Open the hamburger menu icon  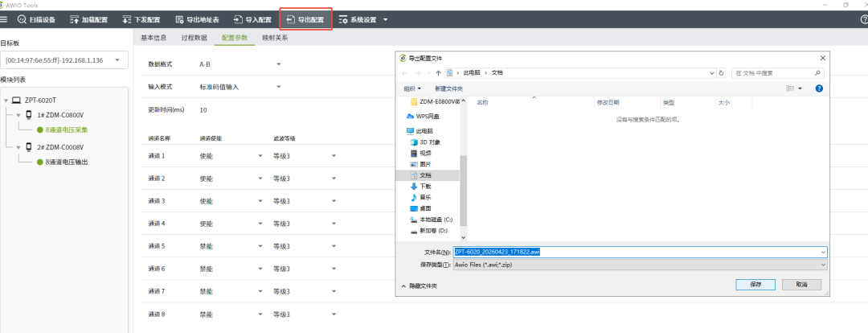3,19
